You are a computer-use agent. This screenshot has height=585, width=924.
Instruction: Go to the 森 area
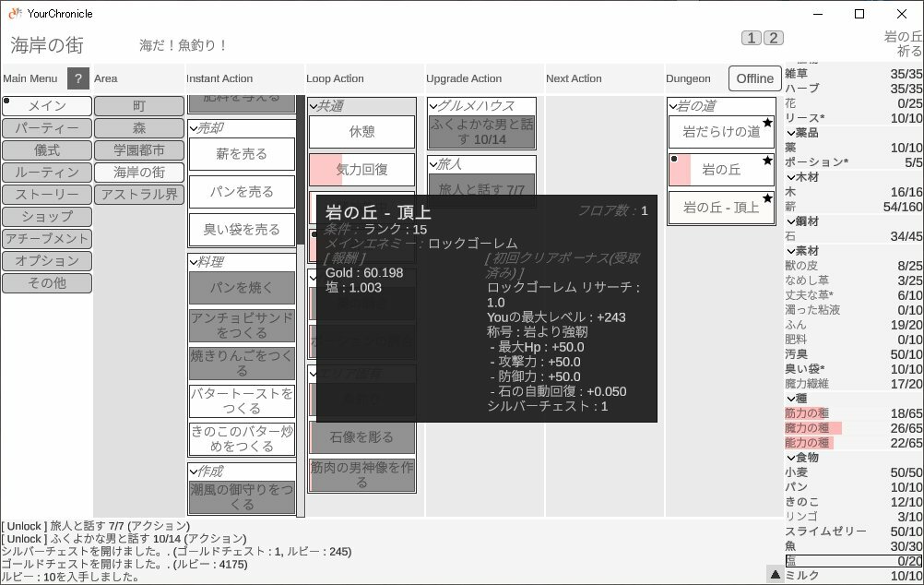[x=139, y=128]
